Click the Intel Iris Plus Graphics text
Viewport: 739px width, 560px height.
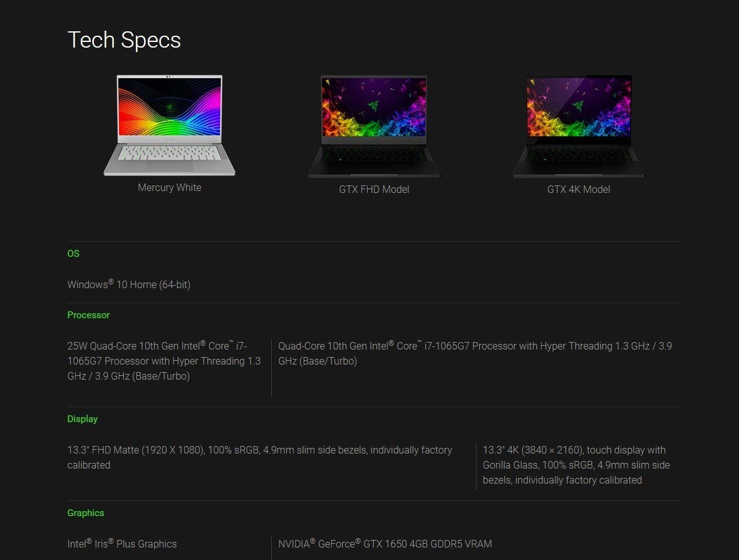[121, 544]
